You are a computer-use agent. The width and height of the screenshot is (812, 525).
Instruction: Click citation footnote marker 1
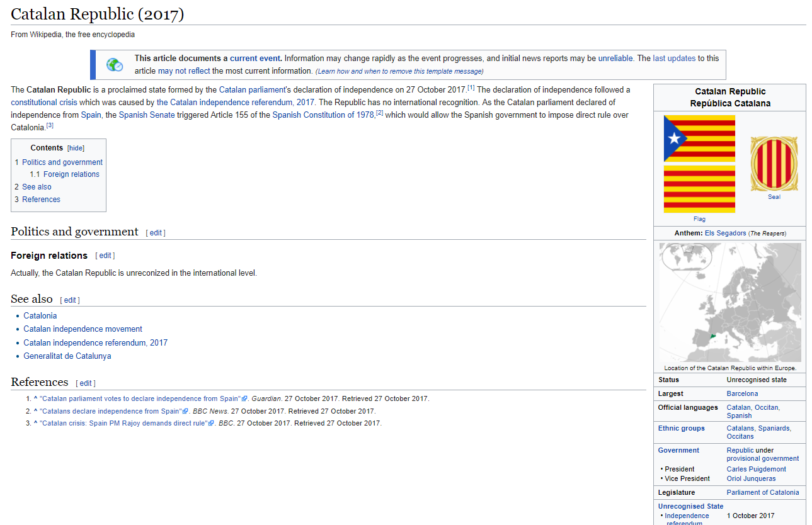(471, 88)
